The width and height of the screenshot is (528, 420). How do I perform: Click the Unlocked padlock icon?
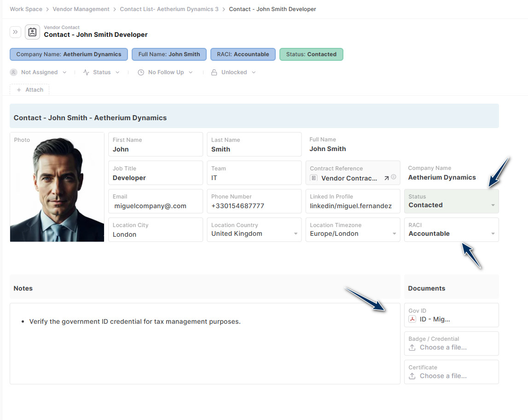click(215, 72)
